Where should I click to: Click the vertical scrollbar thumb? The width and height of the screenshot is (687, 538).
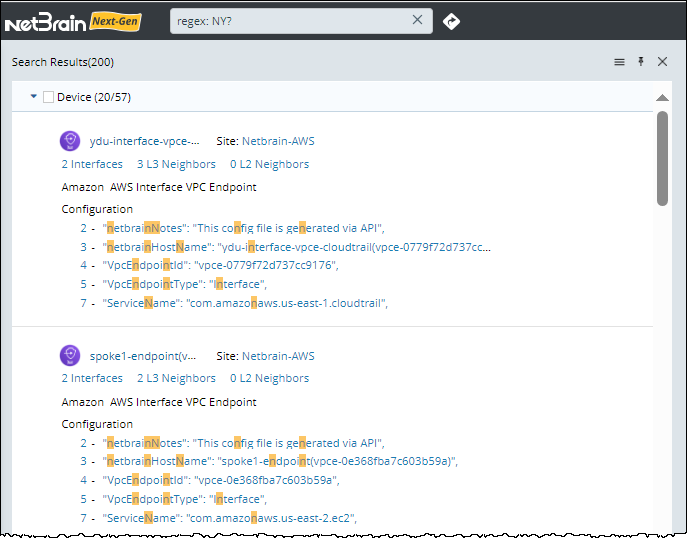coord(662,159)
